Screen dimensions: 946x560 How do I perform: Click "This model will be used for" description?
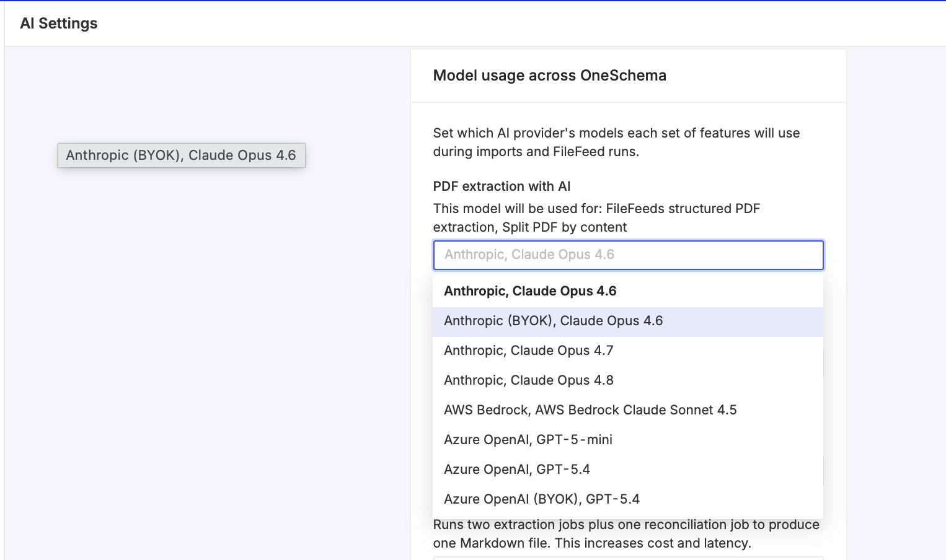596,218
